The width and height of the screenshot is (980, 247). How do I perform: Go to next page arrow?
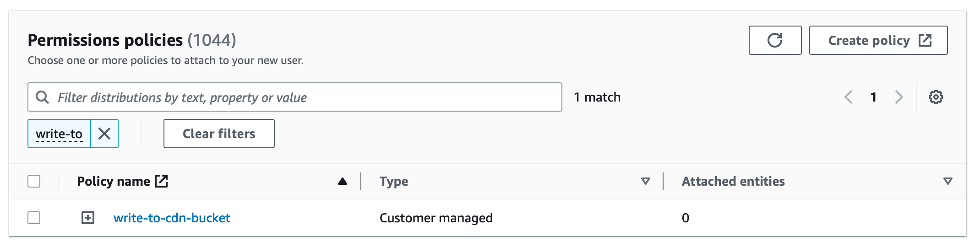pos(899,97)
